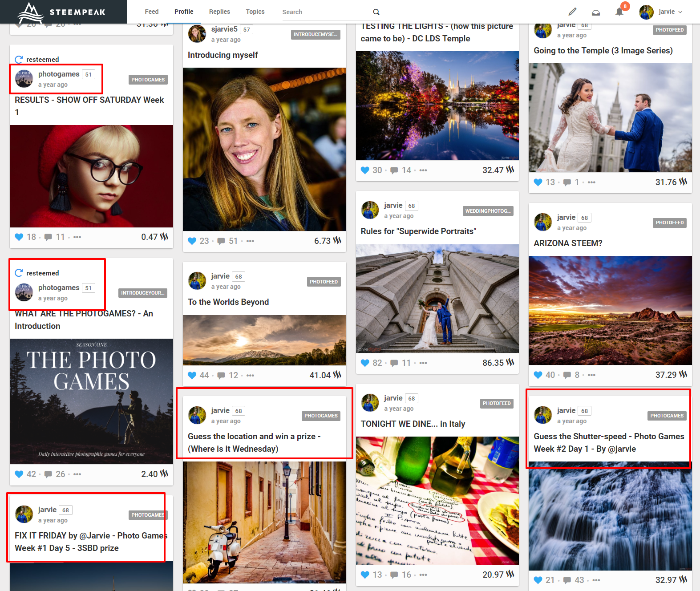Click the search magnifier icon

[376, 12]
